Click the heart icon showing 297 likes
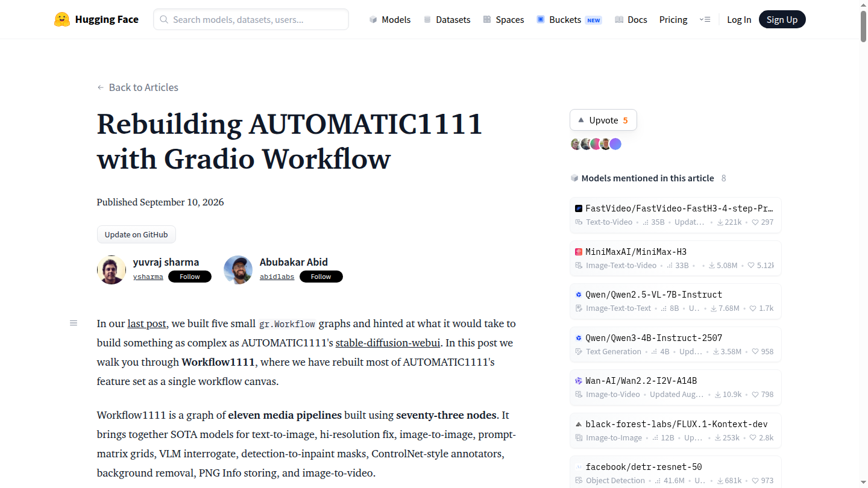 pos(755,222)
